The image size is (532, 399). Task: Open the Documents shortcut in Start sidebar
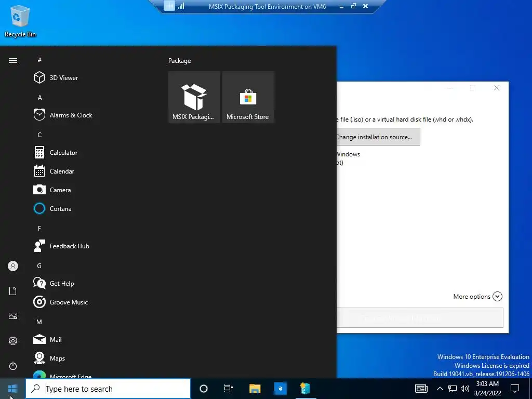coord(13,291)
